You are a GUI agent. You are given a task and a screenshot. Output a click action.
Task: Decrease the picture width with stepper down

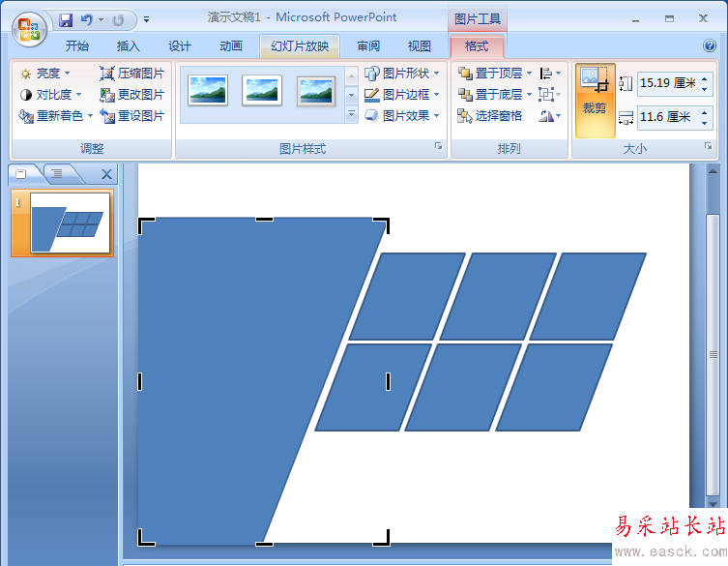tap(705, 123)
